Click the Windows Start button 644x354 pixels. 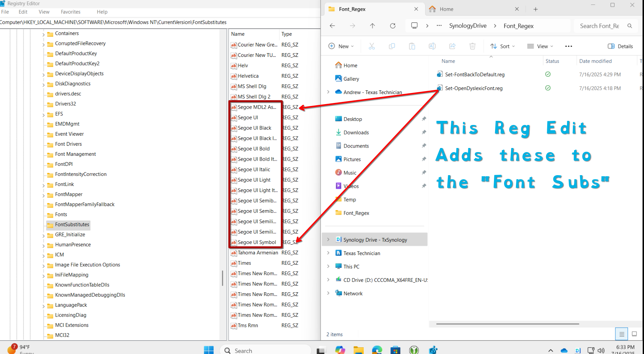point(209,350)
